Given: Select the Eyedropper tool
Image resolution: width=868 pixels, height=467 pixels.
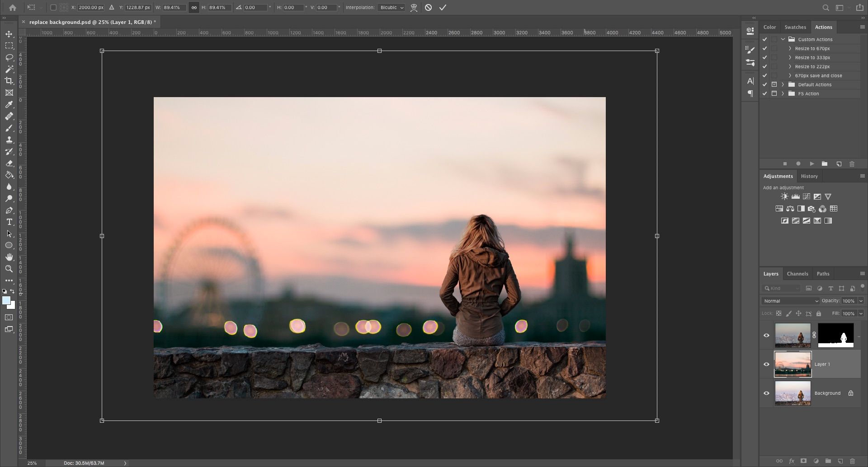Looking at the screenshot, I should 9,105.
